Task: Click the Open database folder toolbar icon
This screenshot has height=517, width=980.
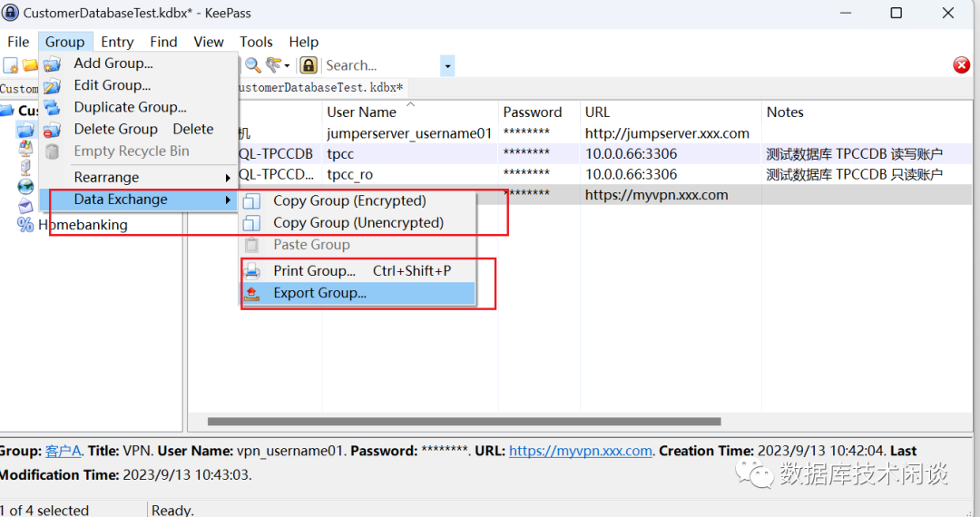Action: coord(30,65)
